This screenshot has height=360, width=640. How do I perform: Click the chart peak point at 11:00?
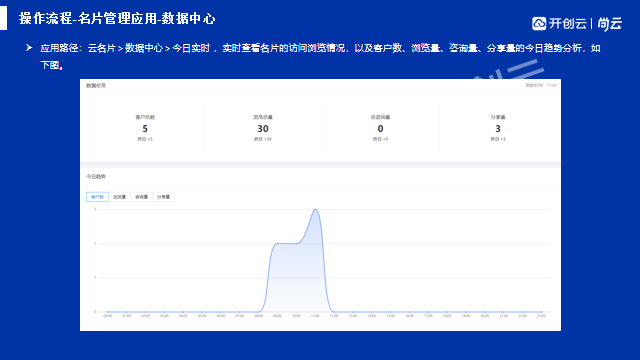tap(315, 209)
